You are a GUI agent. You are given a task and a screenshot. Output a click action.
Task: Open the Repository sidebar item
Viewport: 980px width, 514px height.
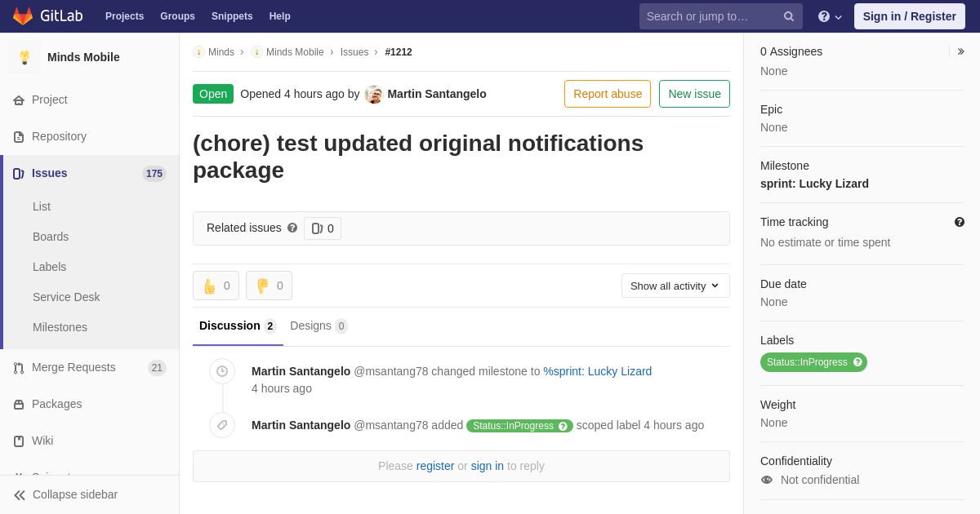pyautogui.click(x=59, y=136)
